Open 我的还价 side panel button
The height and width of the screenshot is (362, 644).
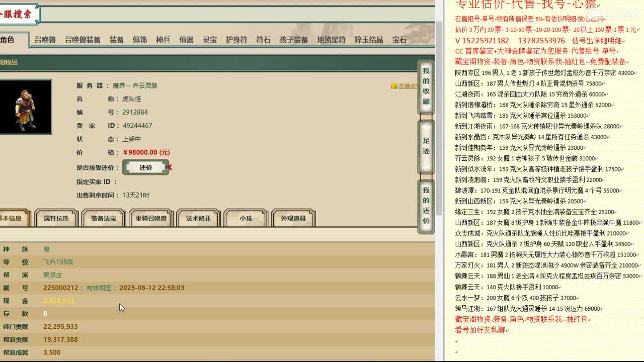coord(426,206)
